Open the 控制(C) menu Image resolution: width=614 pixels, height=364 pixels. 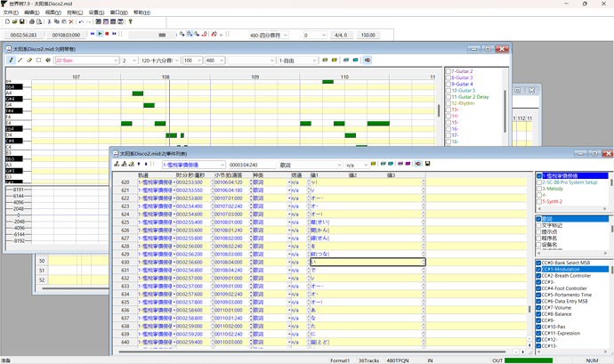75,12
